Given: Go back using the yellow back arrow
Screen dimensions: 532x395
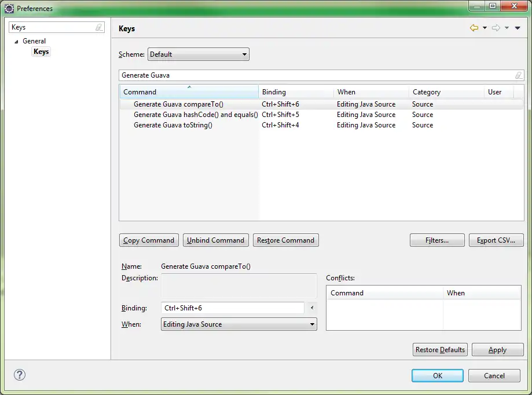Looking at the screenshot, I should click(474, 28).
